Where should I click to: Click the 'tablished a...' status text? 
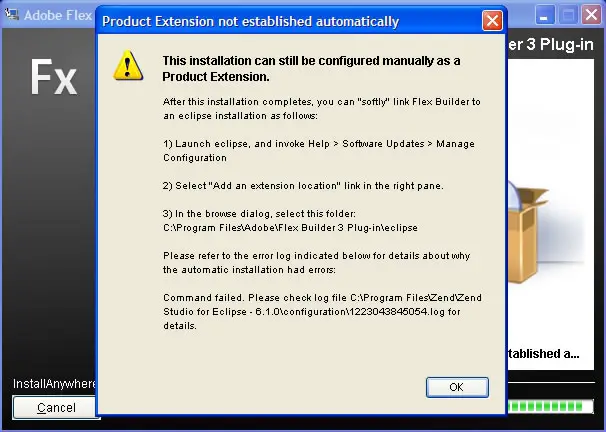click(543, 354)
